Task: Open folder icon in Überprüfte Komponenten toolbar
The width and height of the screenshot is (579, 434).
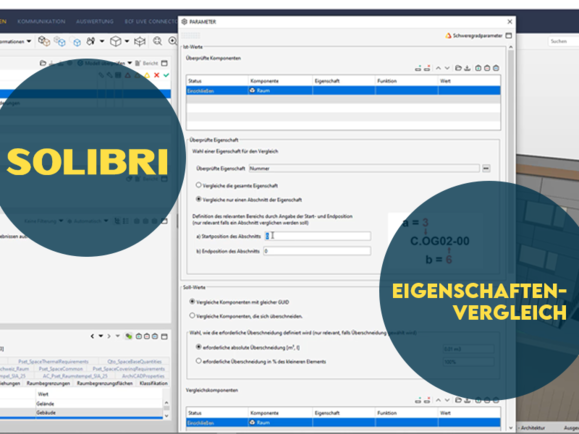Action: click(458, 68)
